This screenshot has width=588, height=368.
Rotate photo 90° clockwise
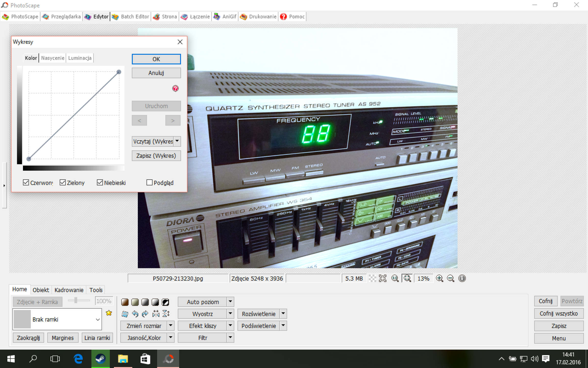tap(145, 314)
